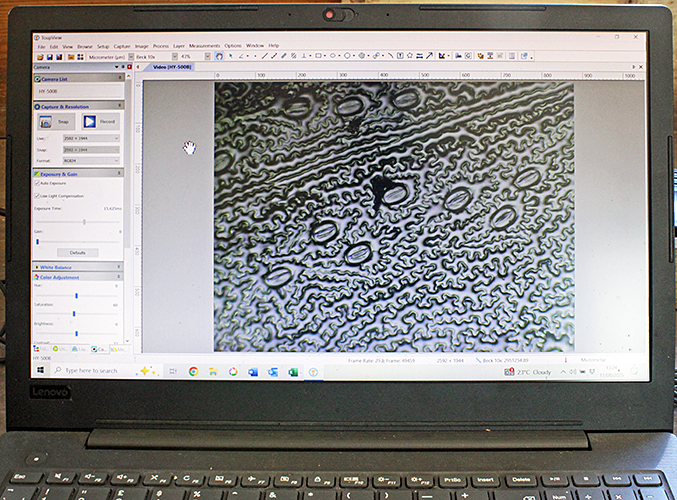Click the Brightness slider

click(x=77, y=333)
